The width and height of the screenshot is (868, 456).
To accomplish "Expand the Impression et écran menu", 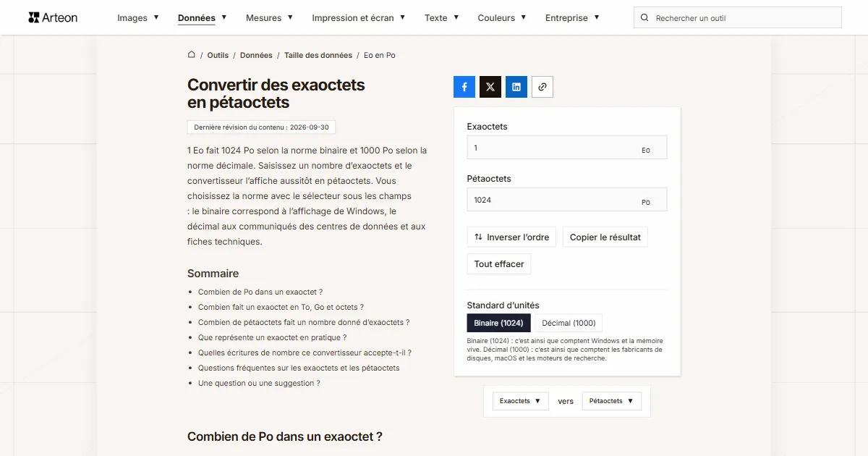I will [x=359, y=18].
